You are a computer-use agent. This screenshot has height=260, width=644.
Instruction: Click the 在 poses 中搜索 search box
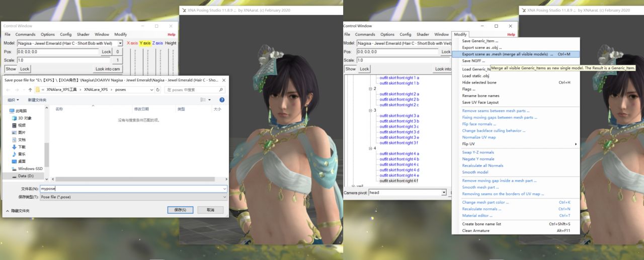coord(194,90)
